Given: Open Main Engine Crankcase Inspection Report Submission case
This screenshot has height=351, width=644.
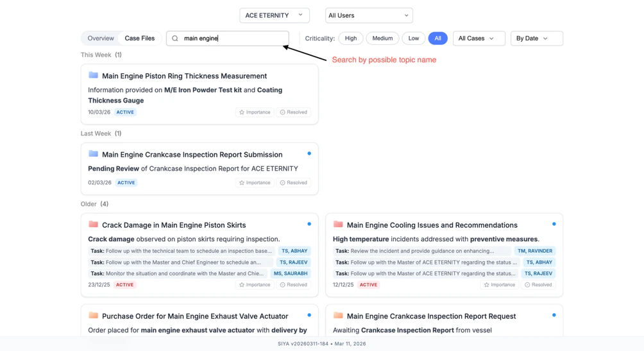Looking at the screenshot, I should pos(192,155).
